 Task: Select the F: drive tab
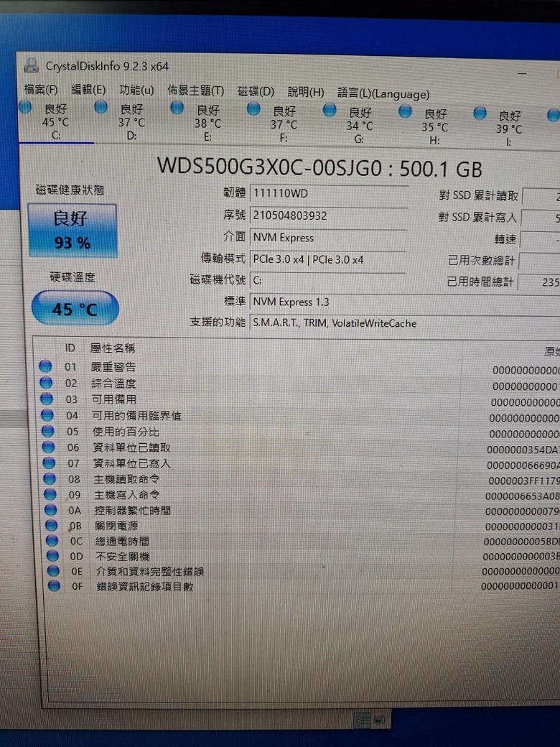tap(284, 125)
